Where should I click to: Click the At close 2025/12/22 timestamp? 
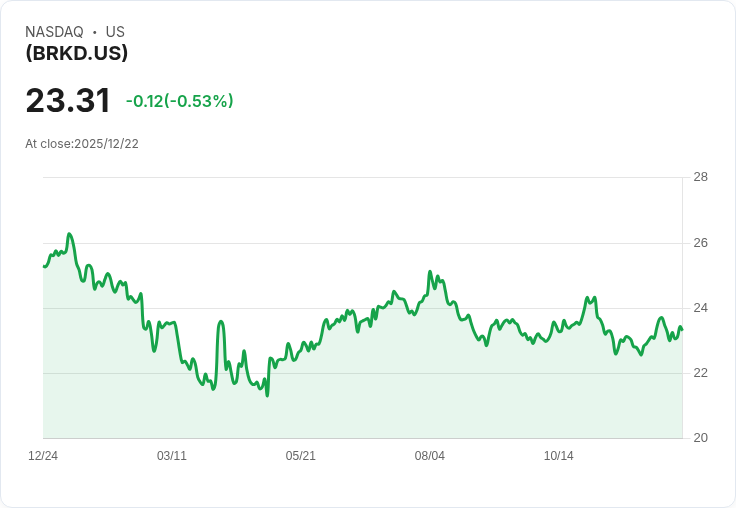(82, 144)
